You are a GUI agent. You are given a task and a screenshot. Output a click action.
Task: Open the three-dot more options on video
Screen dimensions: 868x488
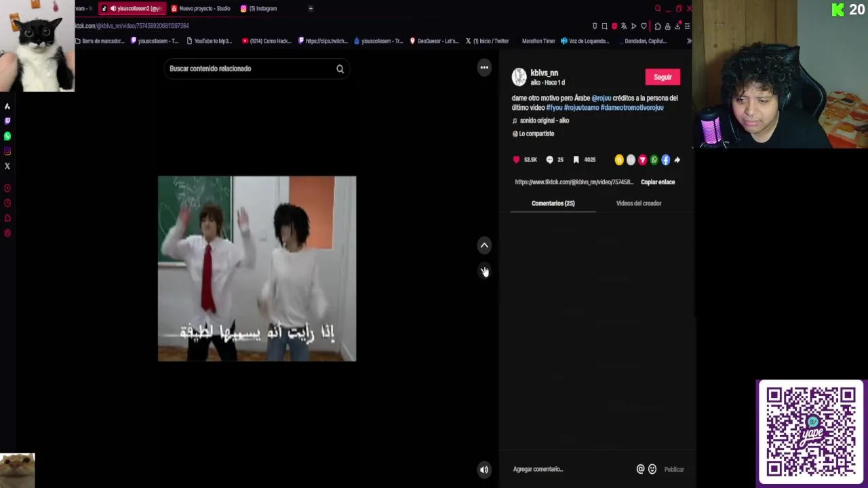click(x=484, y=67)
